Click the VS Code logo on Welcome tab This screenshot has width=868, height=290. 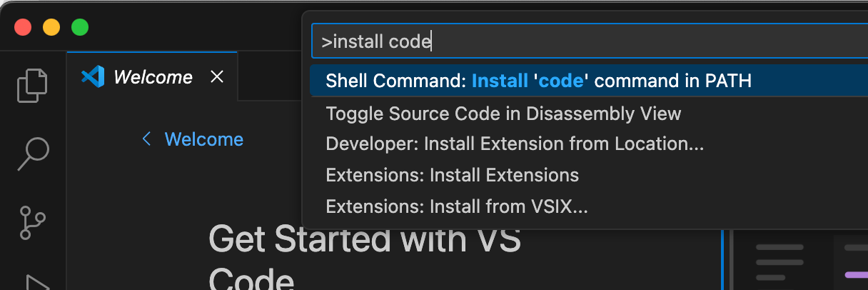pos(93,76)
